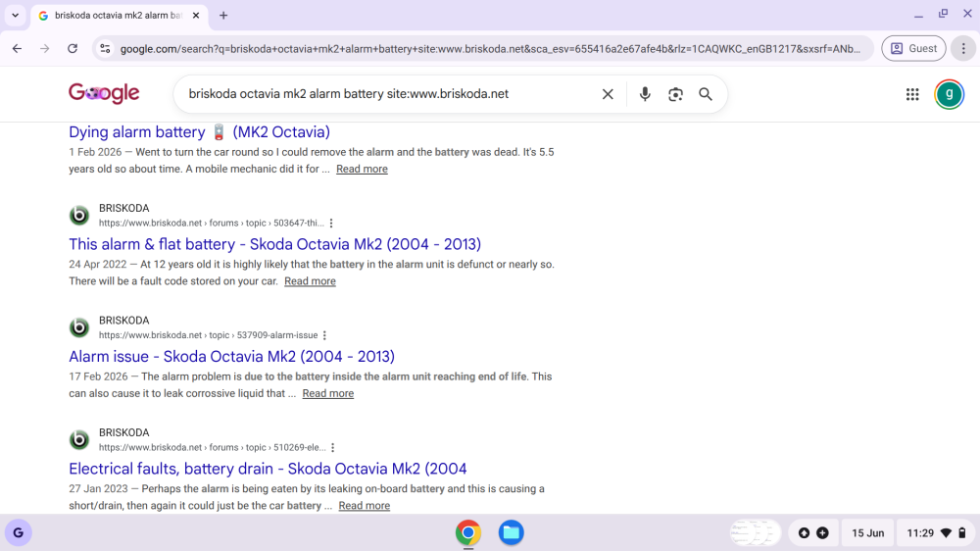Click Read more under the 17 Feb 2026 snippet

[x=328, y=393]
